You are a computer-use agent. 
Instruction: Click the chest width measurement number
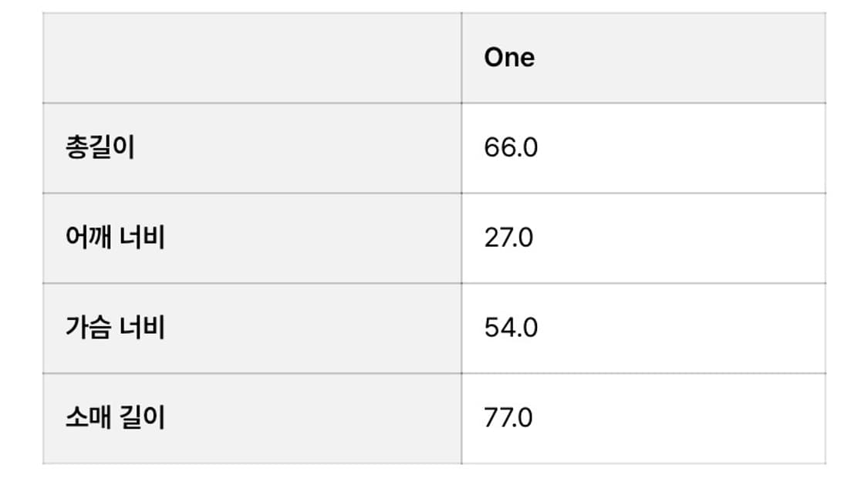tap(511, 328)
